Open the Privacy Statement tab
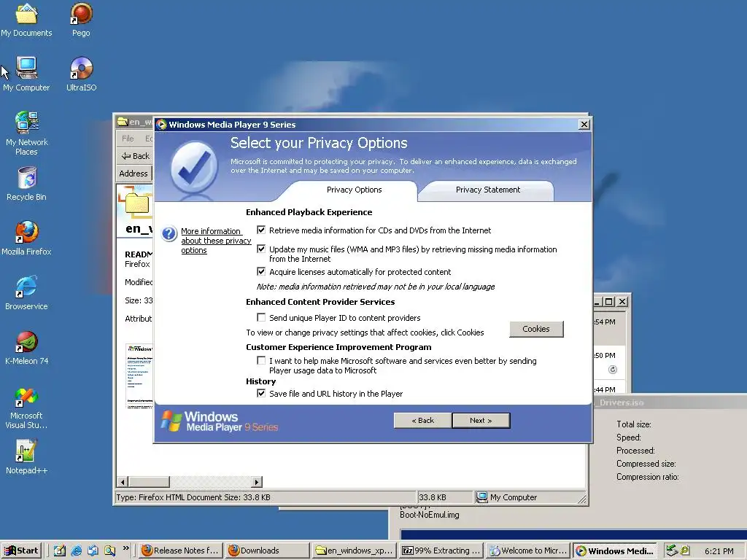 488,190
